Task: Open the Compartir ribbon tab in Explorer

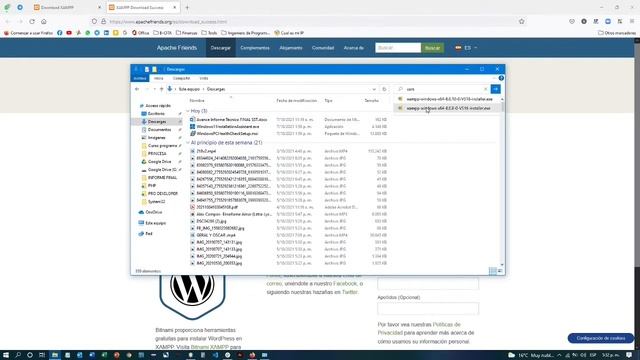Action: tap(181, 78)
